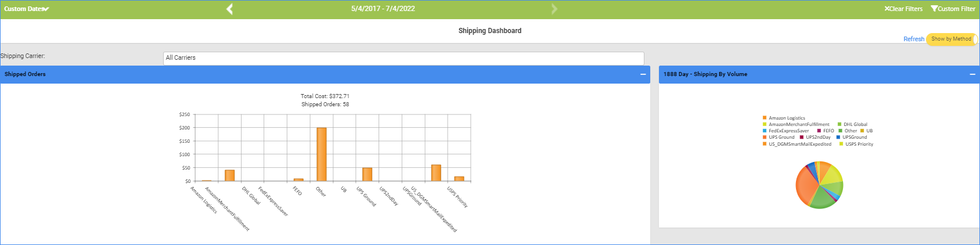Viewport: 980px width, 245px height.
Task: Click the large orange pie slice
Action: pyautogui.click(x=806, y=186)
